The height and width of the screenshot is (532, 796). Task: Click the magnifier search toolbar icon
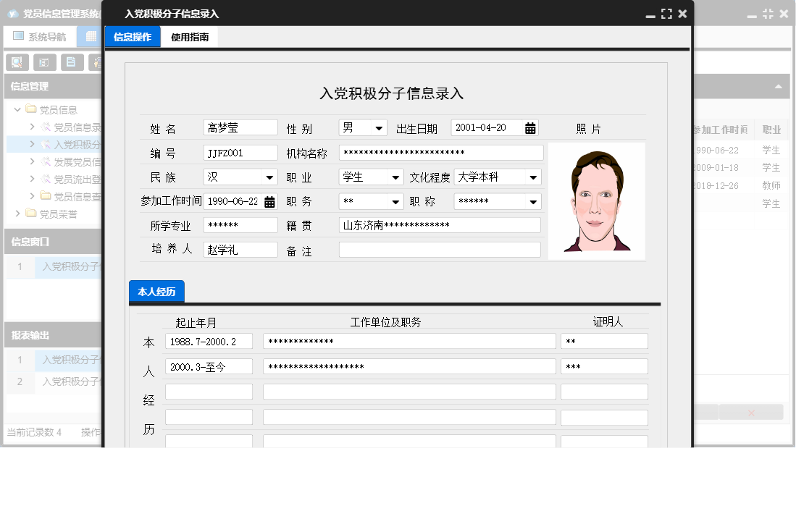tap(17, 62)
